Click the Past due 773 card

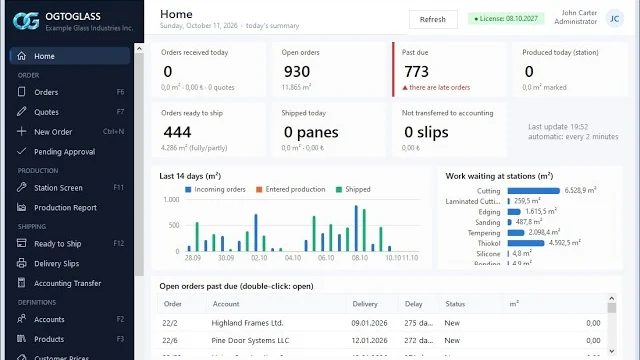click(x=449, y=69)
